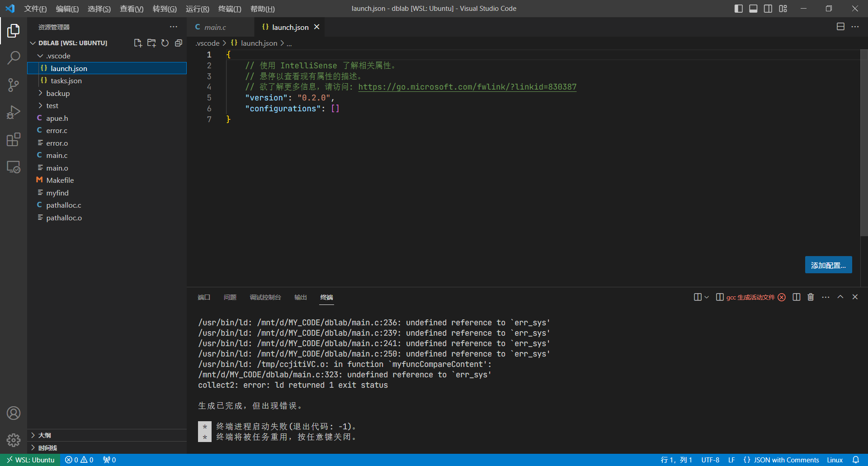
Task: Switch to the 端口 Ports panel tab
Action: [x=204, y=297]
